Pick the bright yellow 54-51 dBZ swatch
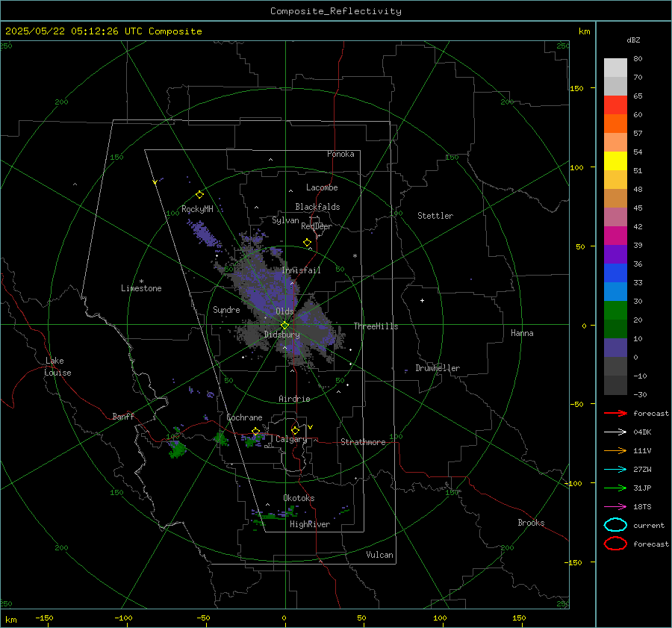Image resolution: width=672 pixels, height=628 pixels. pyautogui.click(x=615, y=161)
